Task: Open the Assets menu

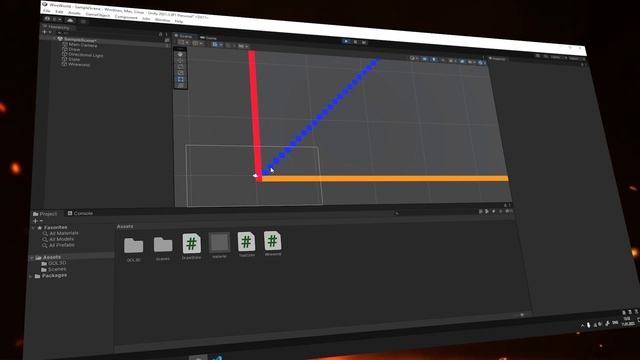Action: pyautogui.click(x=74, y=13)
